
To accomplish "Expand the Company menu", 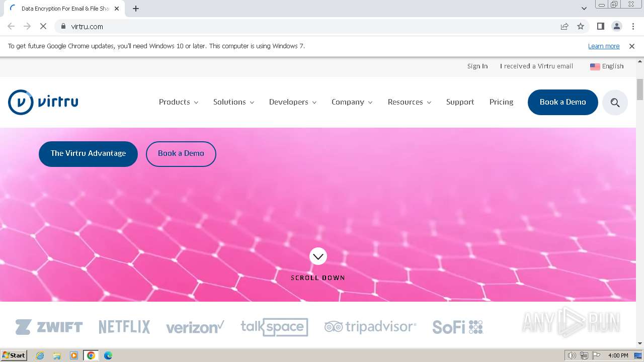I will [x=352, y=102].
